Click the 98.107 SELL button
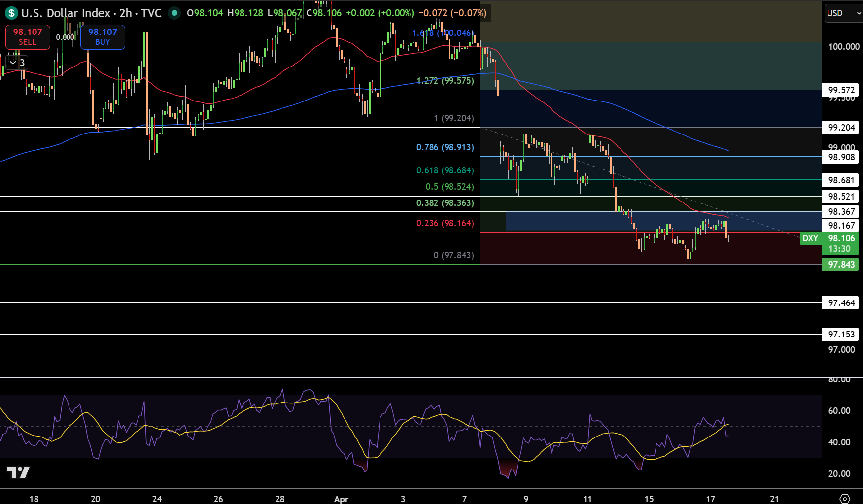This screenshot has height=504, width=863. pyautogui.click(x=28, y=37)
